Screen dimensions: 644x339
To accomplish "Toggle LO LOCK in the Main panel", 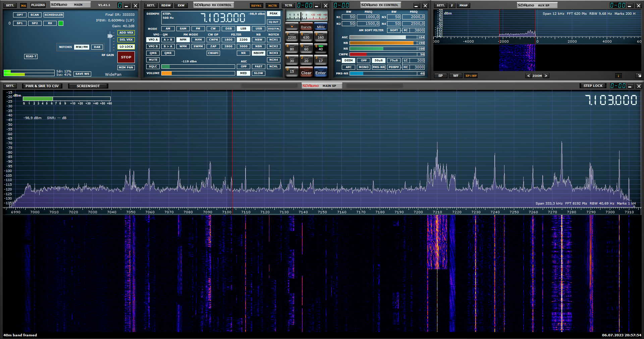I will 126,47.
